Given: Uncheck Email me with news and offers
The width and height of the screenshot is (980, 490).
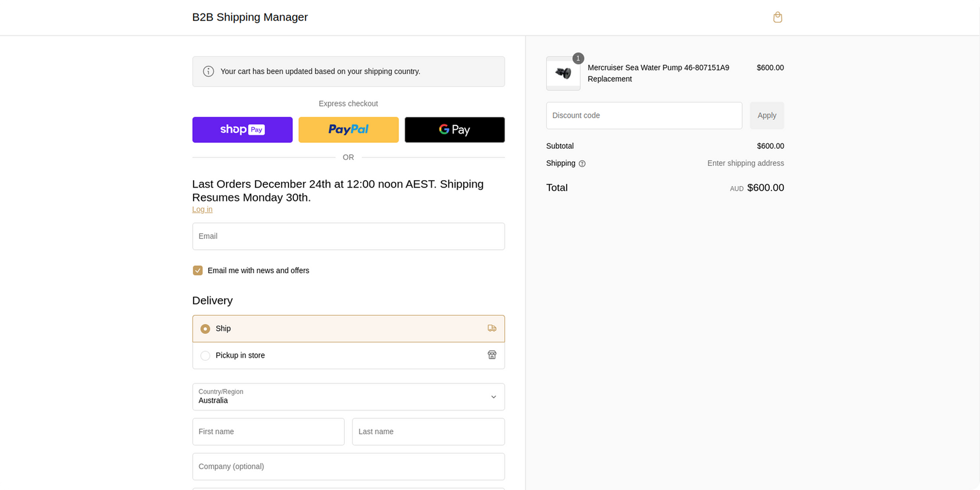Looking at the screenshot, I should (x=198, y=271).
